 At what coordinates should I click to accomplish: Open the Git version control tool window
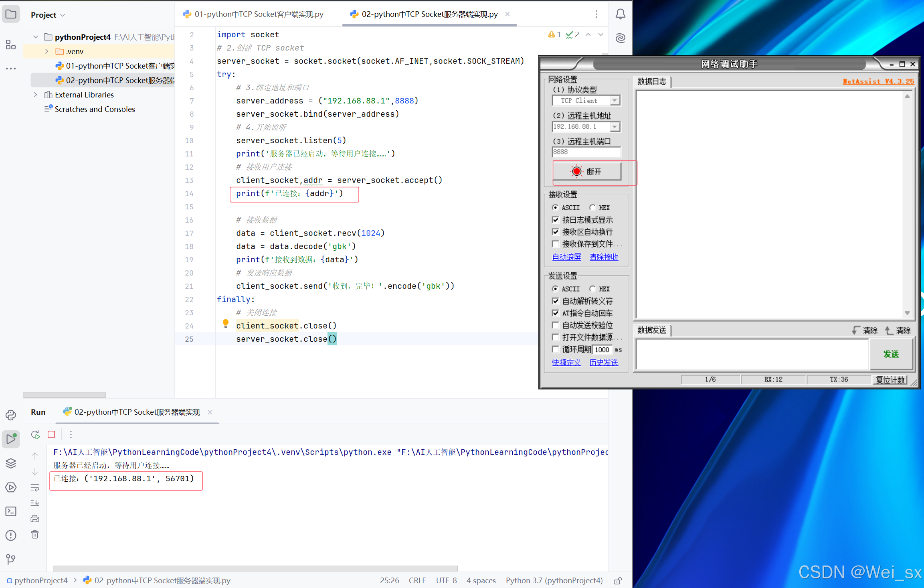pos(11,559)
